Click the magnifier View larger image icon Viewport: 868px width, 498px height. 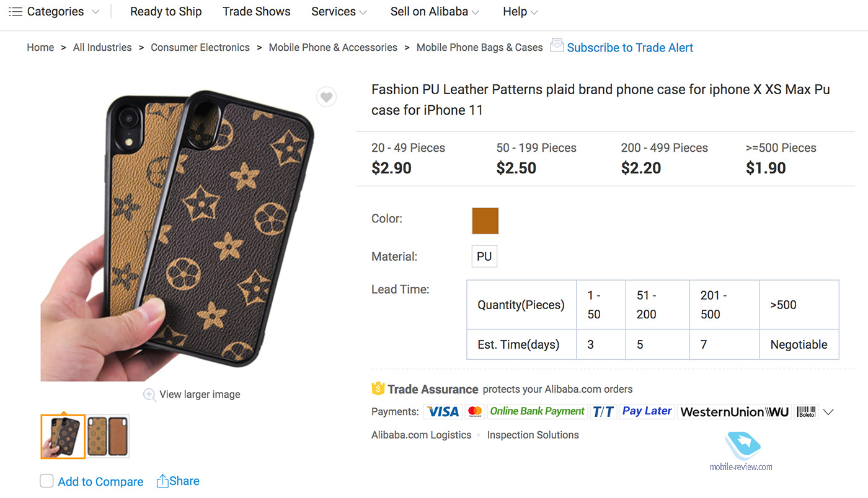(149, 395)
